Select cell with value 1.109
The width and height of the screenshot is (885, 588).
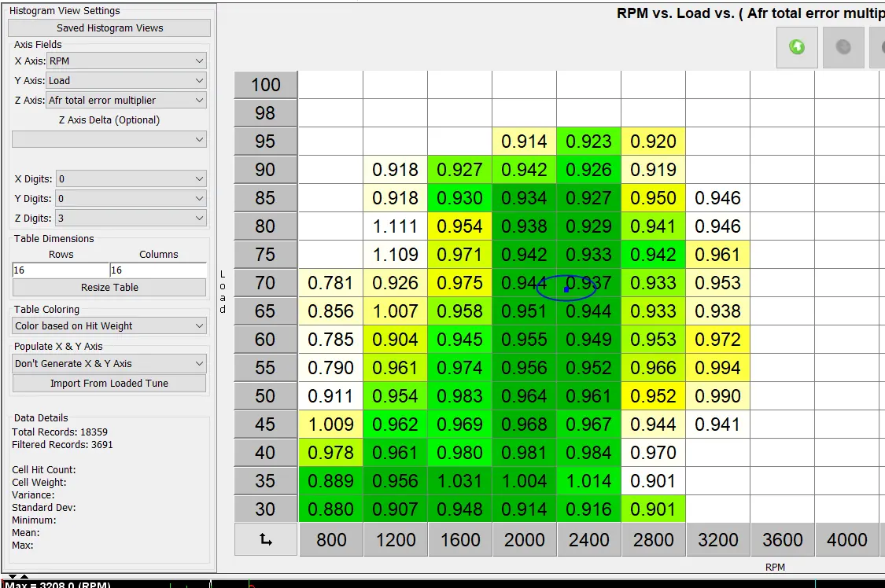395,254
